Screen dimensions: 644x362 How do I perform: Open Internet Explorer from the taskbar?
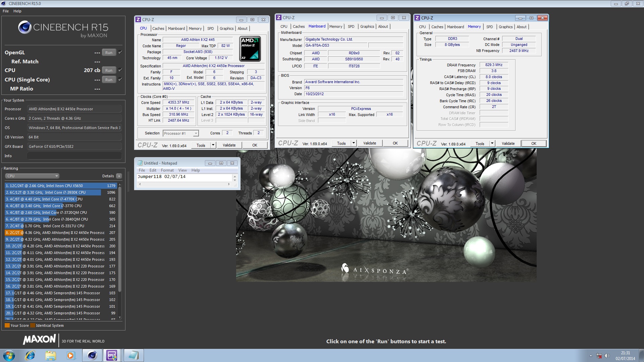(x=30, y=355)
